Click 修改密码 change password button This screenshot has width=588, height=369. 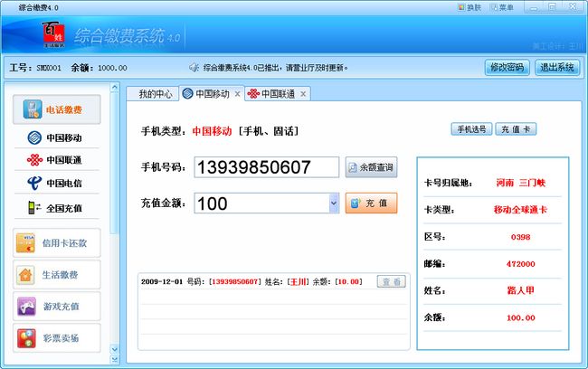pyautogui.click(x=507, y=68)
